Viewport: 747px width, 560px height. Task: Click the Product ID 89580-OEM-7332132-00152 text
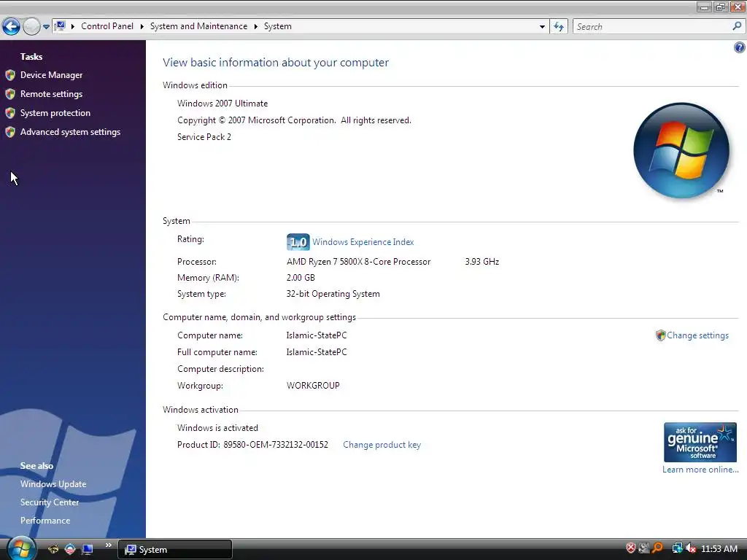tap(252, 445)
